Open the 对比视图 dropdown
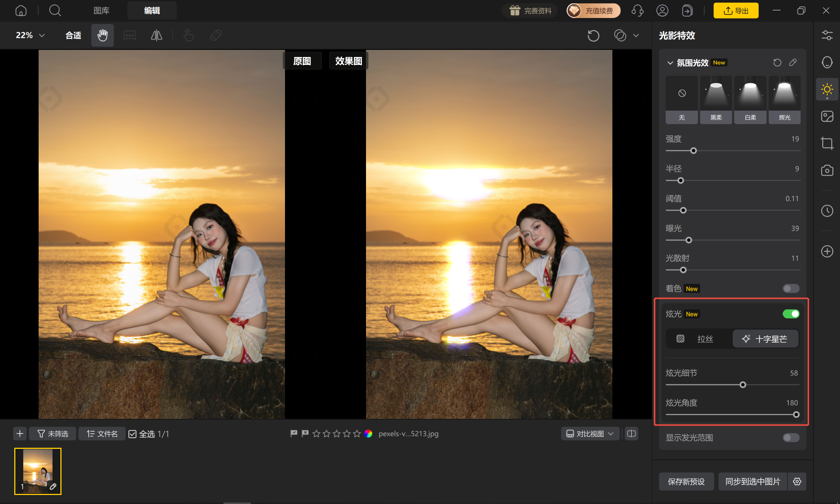The width and height of the screenshot is (840, 504). pyautogui.click(x=590, y=434)
